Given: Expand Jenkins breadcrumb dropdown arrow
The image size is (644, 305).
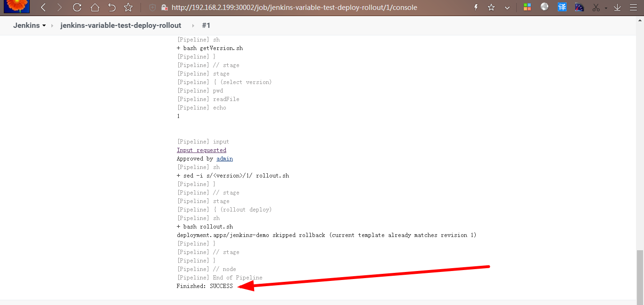Looking at the screenshot, I should (x=44, y=26).
